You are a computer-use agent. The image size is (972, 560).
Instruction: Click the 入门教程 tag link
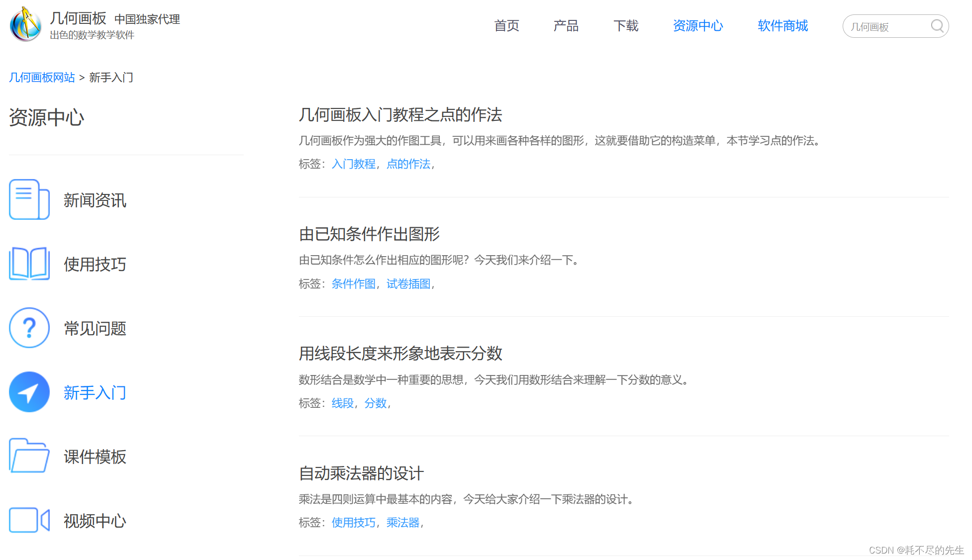[353, 164]
